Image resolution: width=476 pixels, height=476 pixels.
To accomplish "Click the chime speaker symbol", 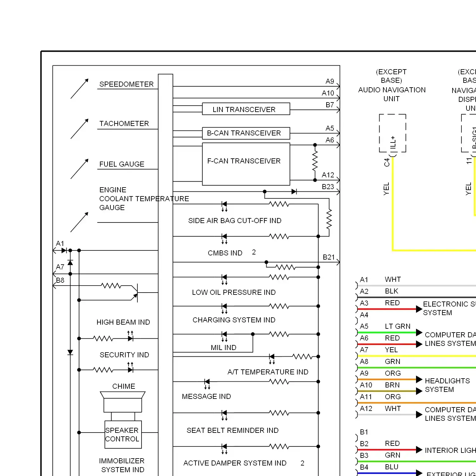I will coord(123,402).
